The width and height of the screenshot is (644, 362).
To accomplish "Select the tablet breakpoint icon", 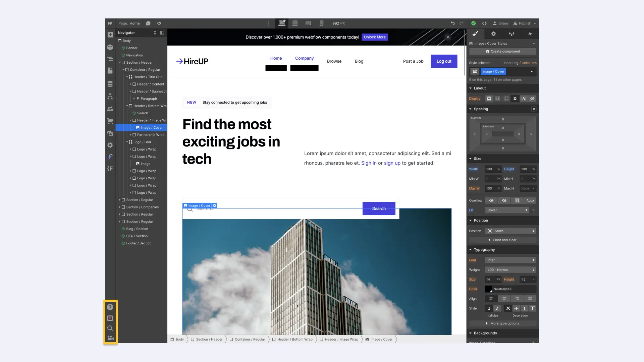I will pyautogui.click(x=295, y=23).
